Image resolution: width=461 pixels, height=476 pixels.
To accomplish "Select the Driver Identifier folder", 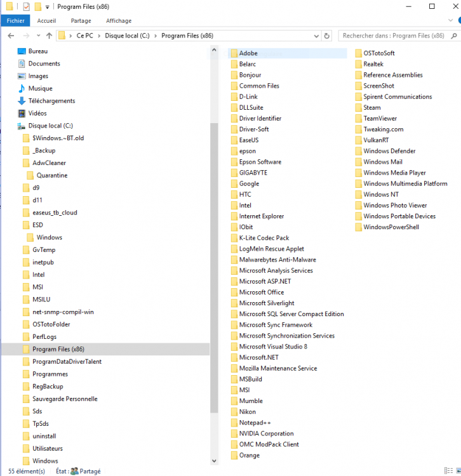I will (260, 119).
